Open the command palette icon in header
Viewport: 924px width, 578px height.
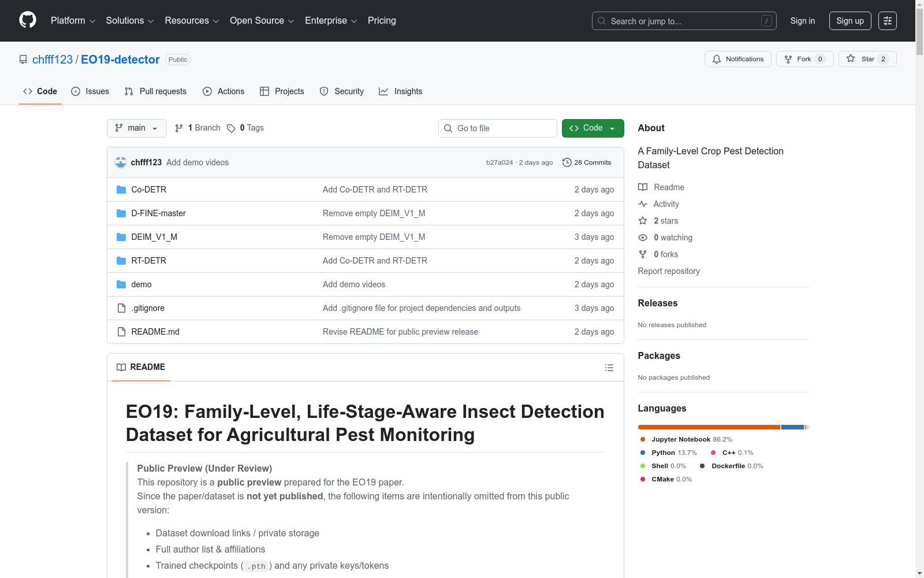[x=887, y=21]
